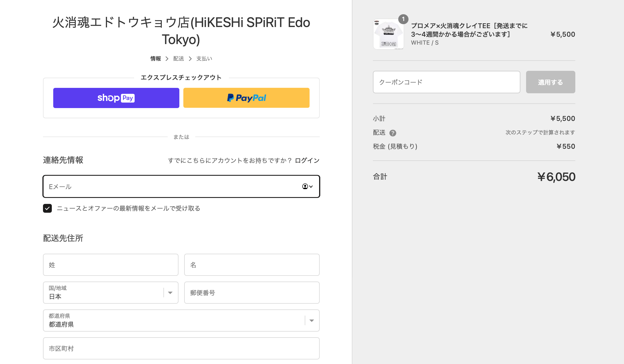Viewport: 624px width, 364px height.
Task: Open the 都道府県 prefecture dropdown
Action: coord(312,320)
